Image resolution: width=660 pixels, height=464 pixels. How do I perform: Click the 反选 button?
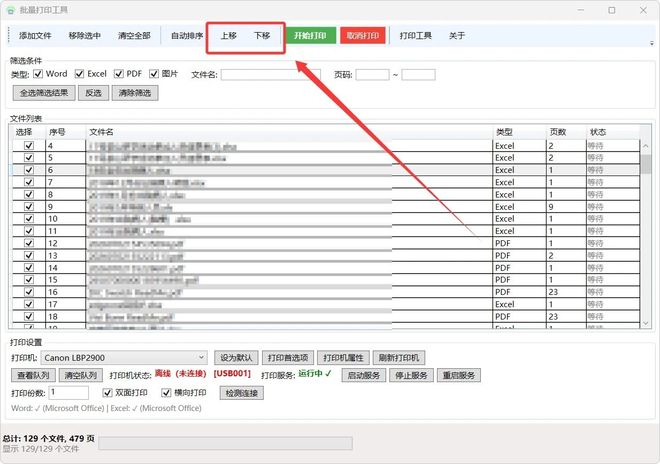coord(93,93)
